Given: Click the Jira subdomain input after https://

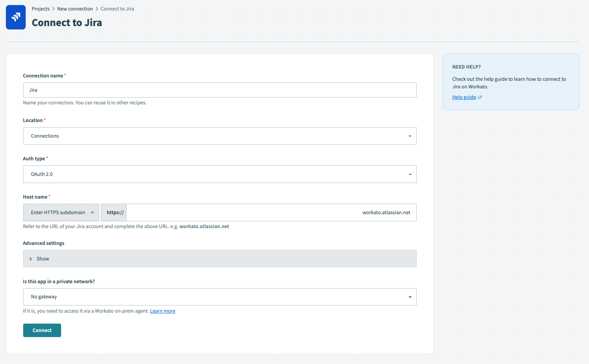Looking at the screenshot, I should click(x=270, y=213).
